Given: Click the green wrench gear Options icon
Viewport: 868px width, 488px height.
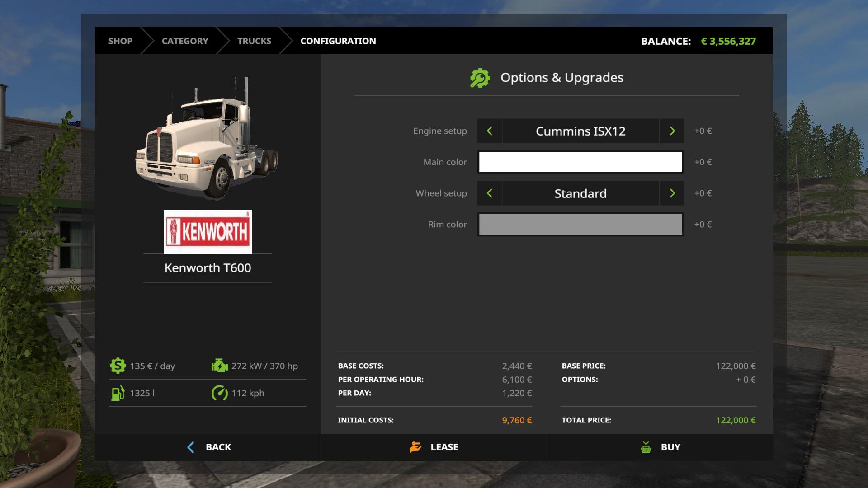Looking at the screenshot, I should click(x=480, y=78).
